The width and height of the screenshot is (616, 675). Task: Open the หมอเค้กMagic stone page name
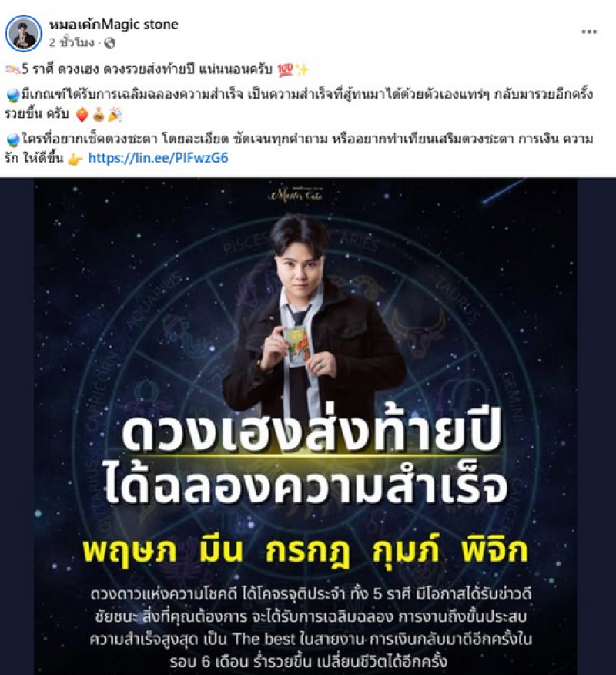coord(113,24)
